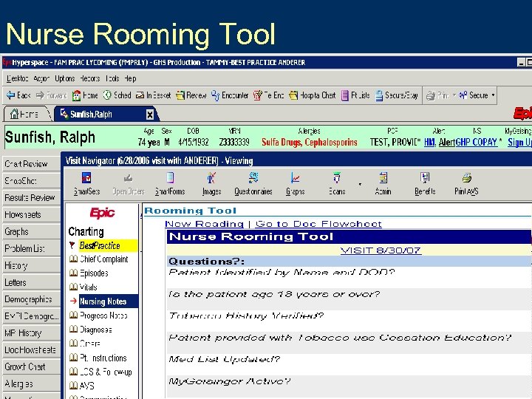
Task: Open Hospital Chart folder icon
Action: (293, 95)
